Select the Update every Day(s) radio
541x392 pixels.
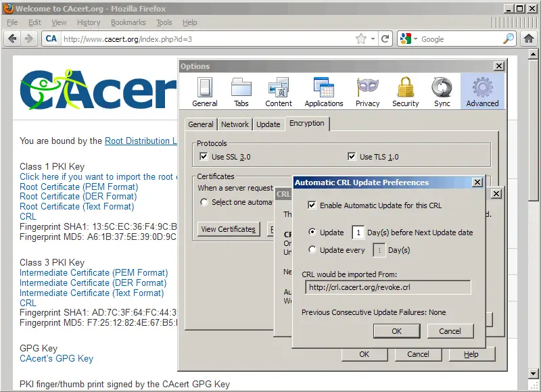click(312, 249)
